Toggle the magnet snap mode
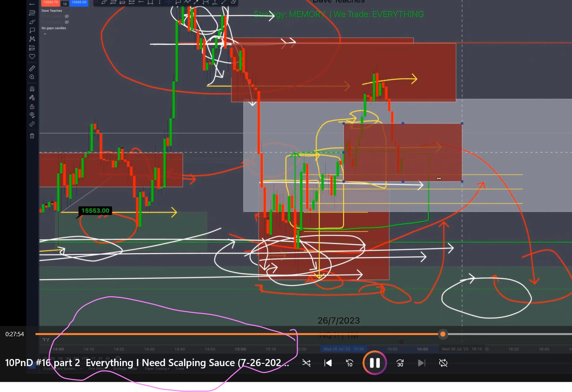 click(32, 89)
